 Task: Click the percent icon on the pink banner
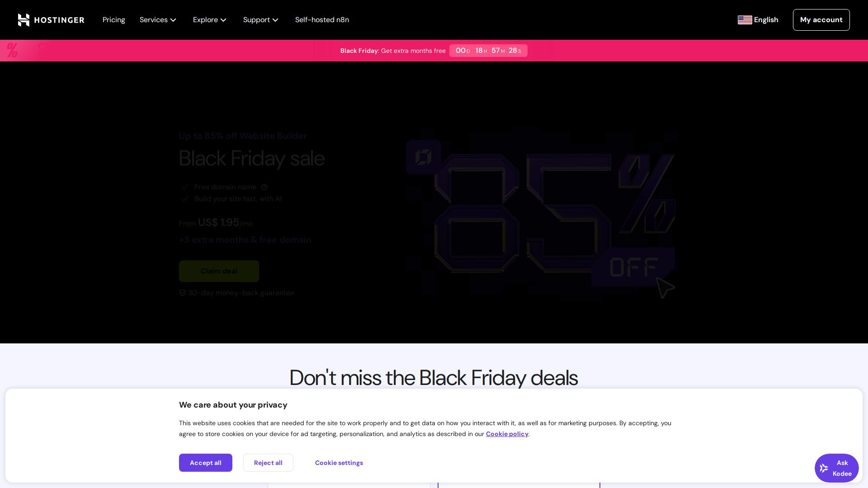(x=12, y=50)
